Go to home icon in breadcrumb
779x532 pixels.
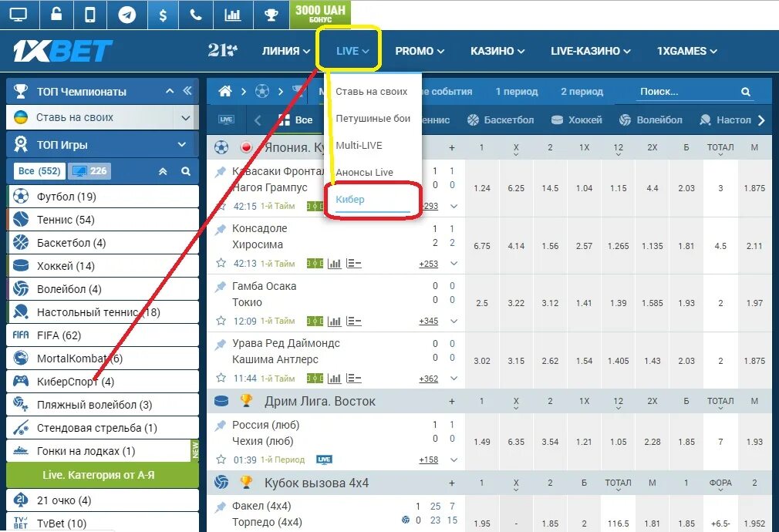pyautogui.click(x=225, y=91)
